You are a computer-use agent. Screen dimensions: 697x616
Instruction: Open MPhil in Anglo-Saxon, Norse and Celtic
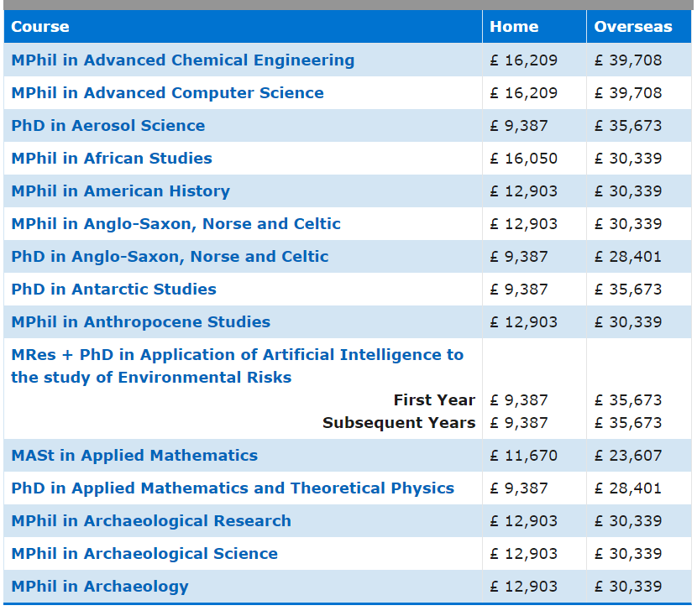click(x=176, y=224)
